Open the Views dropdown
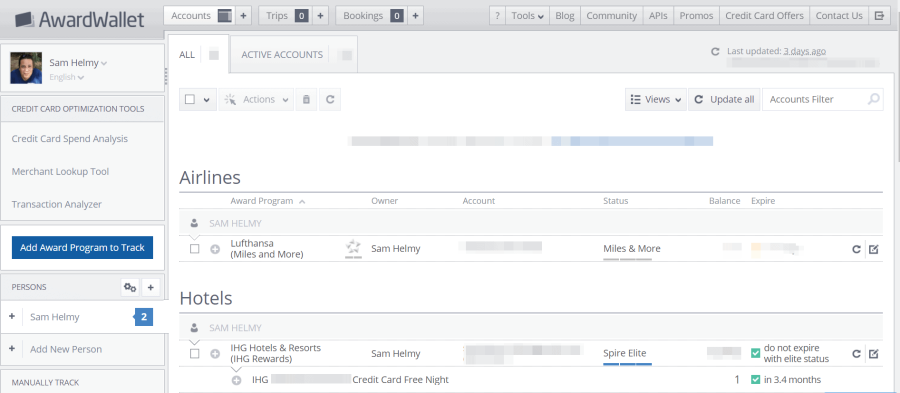 pyautogui.click(x=655, y=99)
